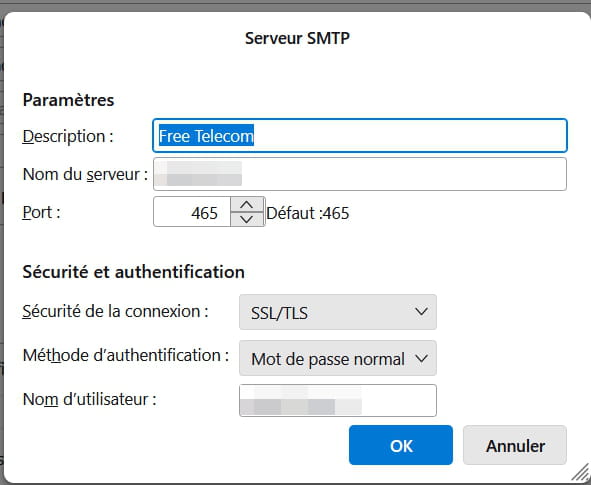
Task: Click inside the Port number field
Action: pyautogui.click(x=192, y=212)
